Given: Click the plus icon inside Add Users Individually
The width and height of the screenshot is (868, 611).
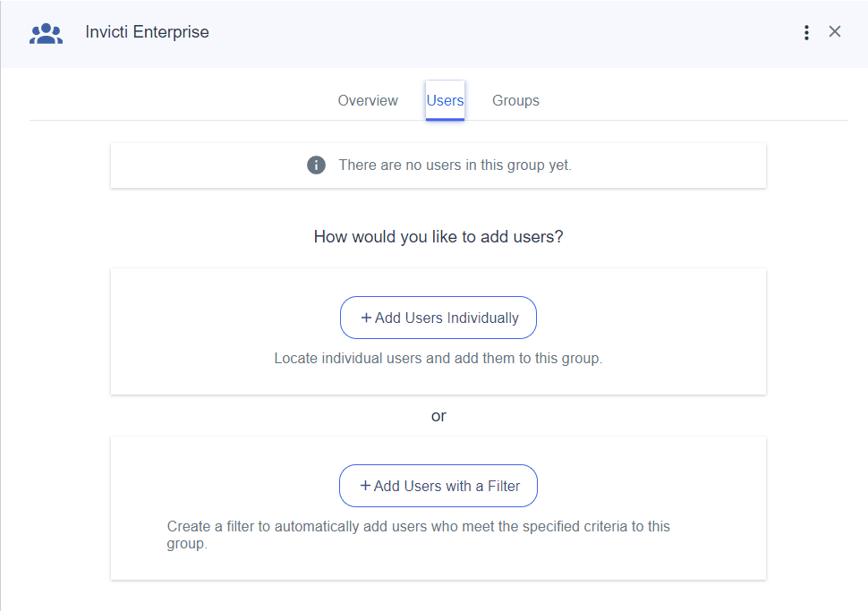Looking at the screenshot, I should pyautogui.click(x=364, y=318).
